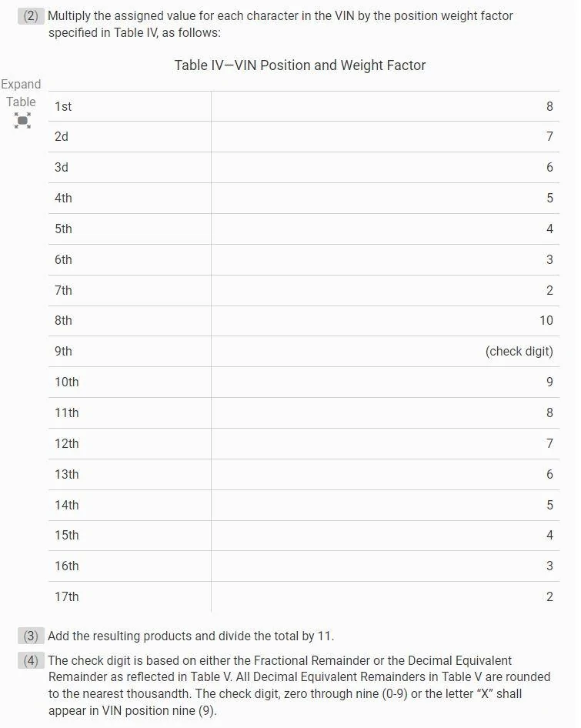
Task: Click the 3d position row label
Action: (62, 168)
